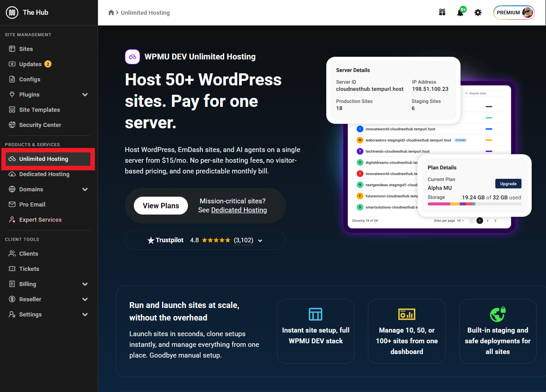
Task: Expand the Billing submenu chevron
Action: click(85, 284)
